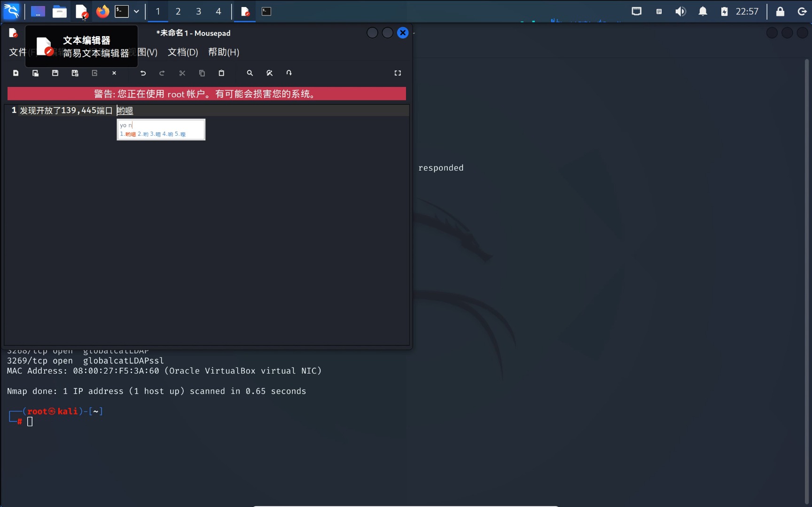This screenshot has width=812, height=507.
Task: Click the open file toolbar icon
Action: click(35, 73)
